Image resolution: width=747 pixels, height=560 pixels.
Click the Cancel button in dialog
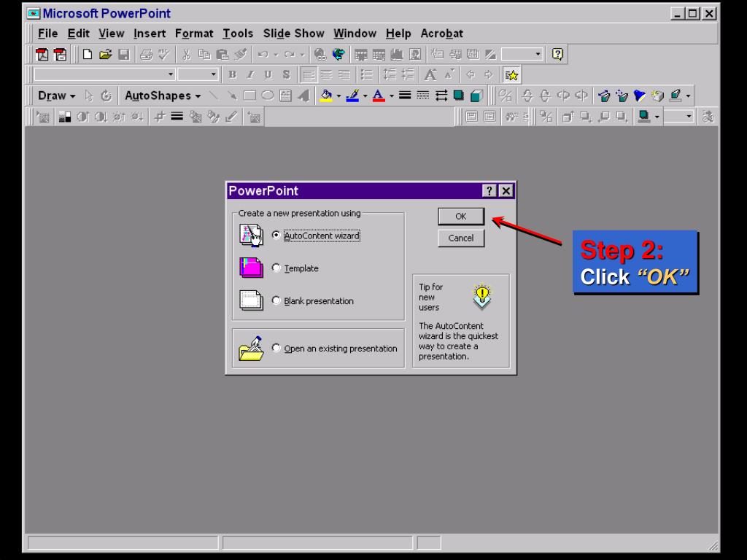tap(461, 238)
